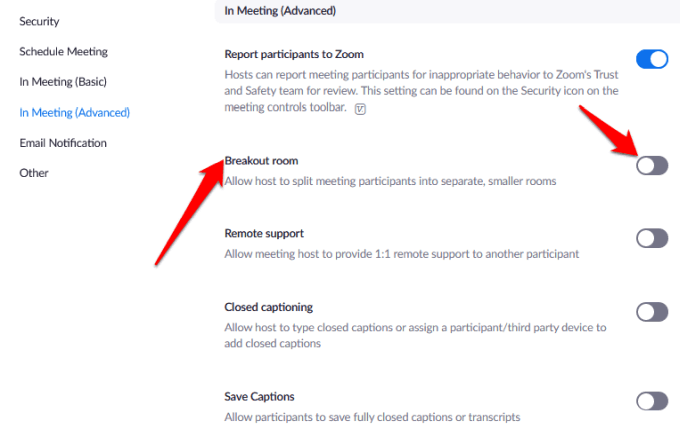Enable Closed captioning switch
The height and width of the screenshot is (438, 680).
(x=651, y=312)
